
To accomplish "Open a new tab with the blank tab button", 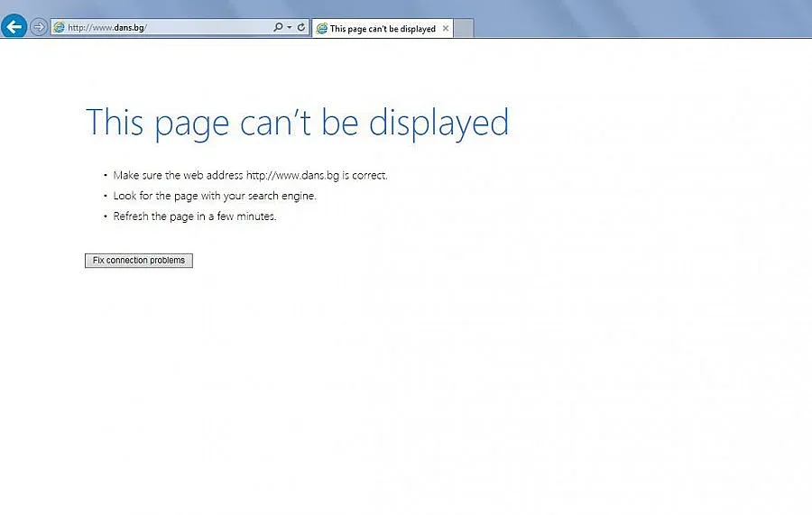I will [x=463, y=29].
